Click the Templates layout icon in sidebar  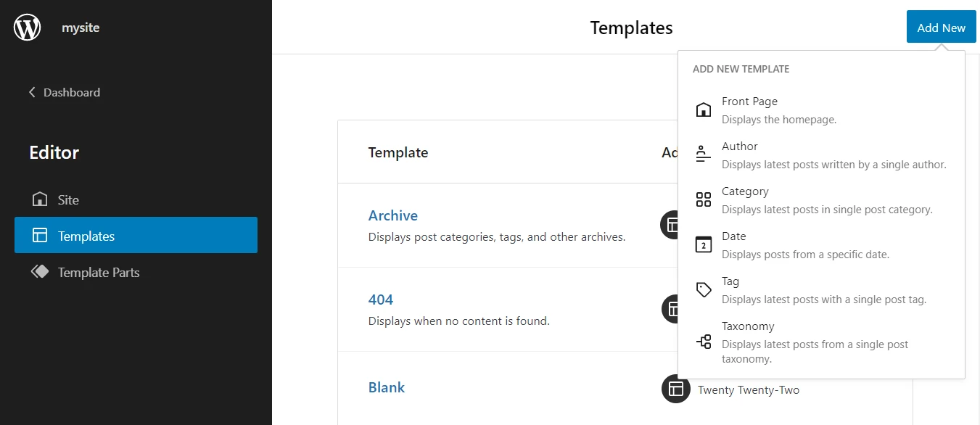pyautogui.click(x=40, y=236)
